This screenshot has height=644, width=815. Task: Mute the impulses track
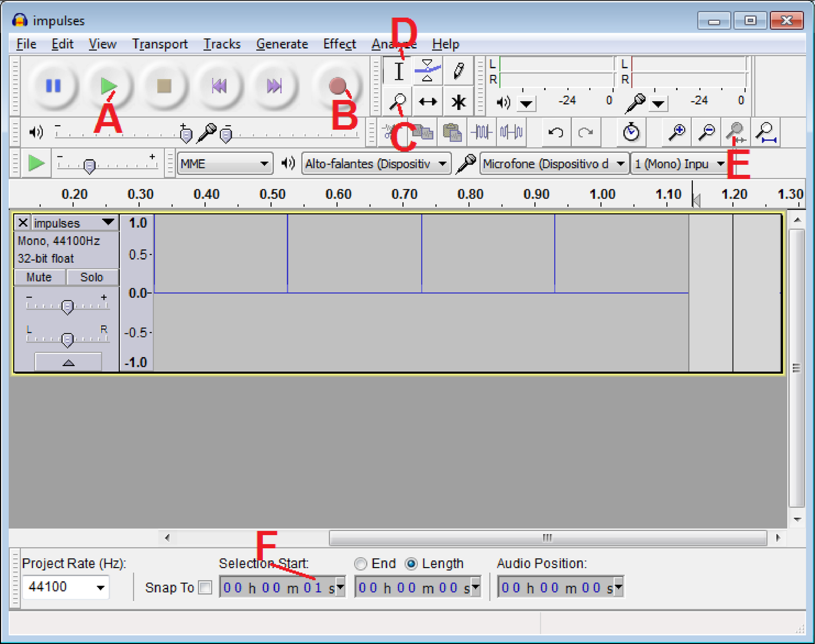pos(39,277)
